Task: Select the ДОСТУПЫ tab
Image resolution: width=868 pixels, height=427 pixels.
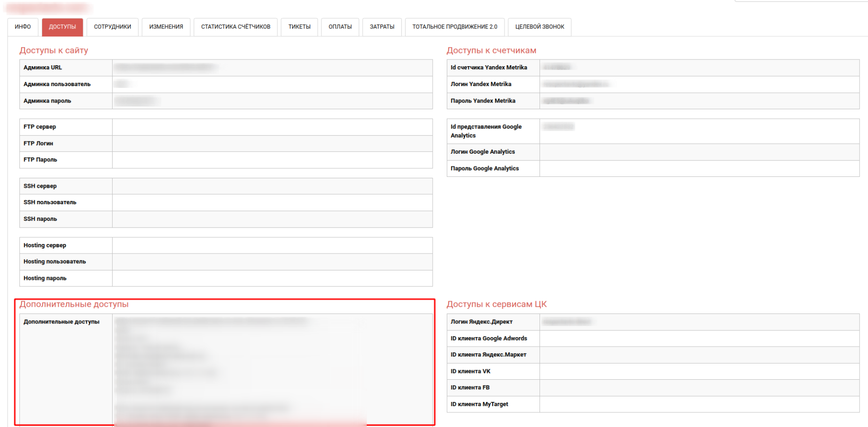Action: (x=62, y=27)
